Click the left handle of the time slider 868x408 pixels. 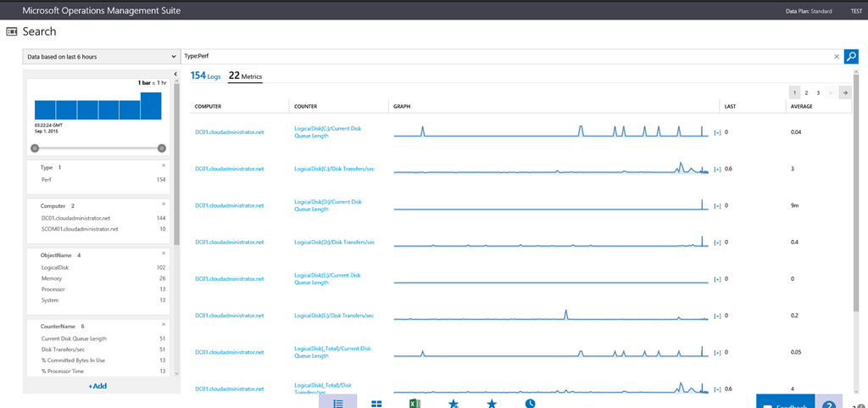point(35,148)
